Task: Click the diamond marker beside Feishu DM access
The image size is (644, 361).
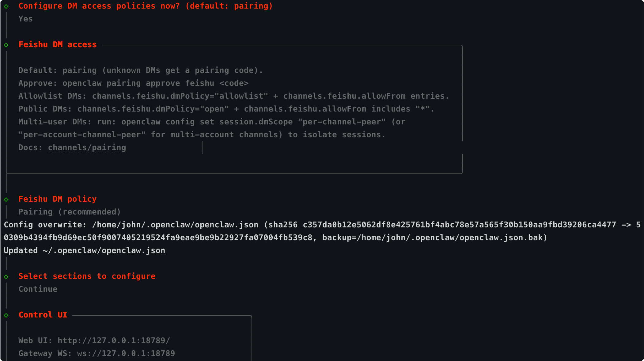Action: (6, 45)
